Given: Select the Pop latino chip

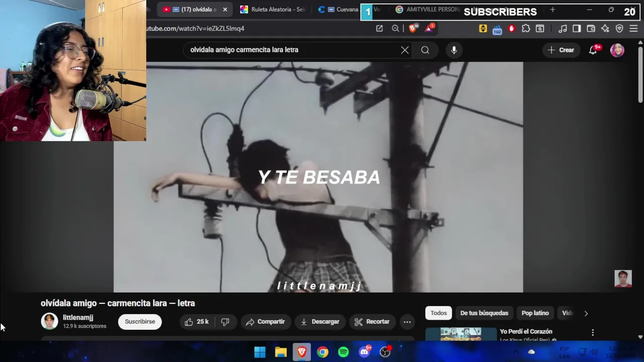Looking at the screenshot, I should click(535, 313).
